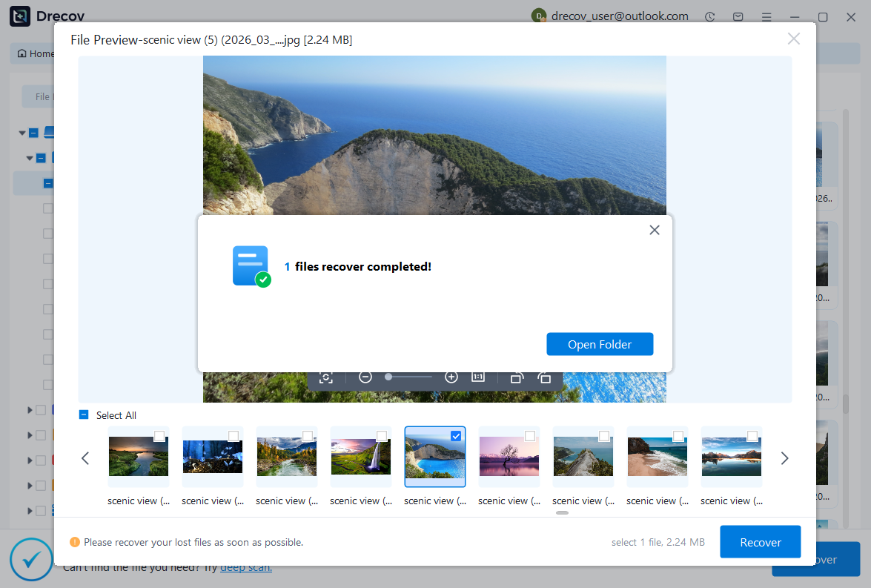Toggle the Select All checkbox
Viewport: 871px width, 588px height.
pyautogui.click(x=84, y=415)
